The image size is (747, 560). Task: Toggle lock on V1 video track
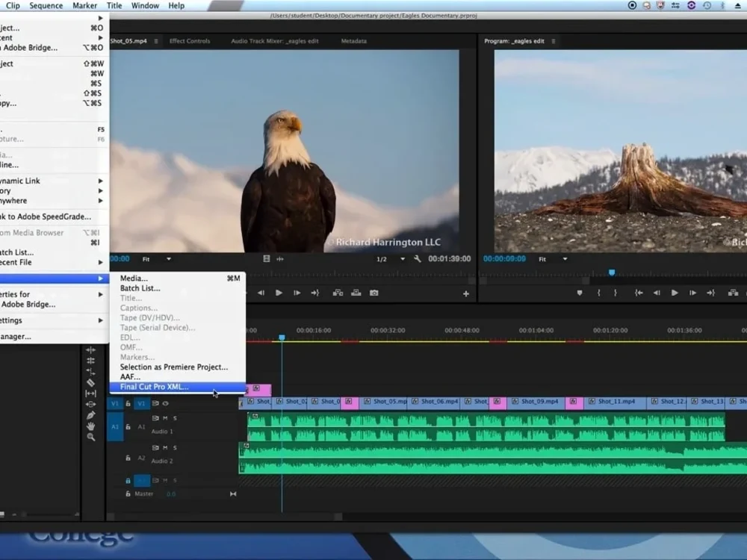point(128,403)
